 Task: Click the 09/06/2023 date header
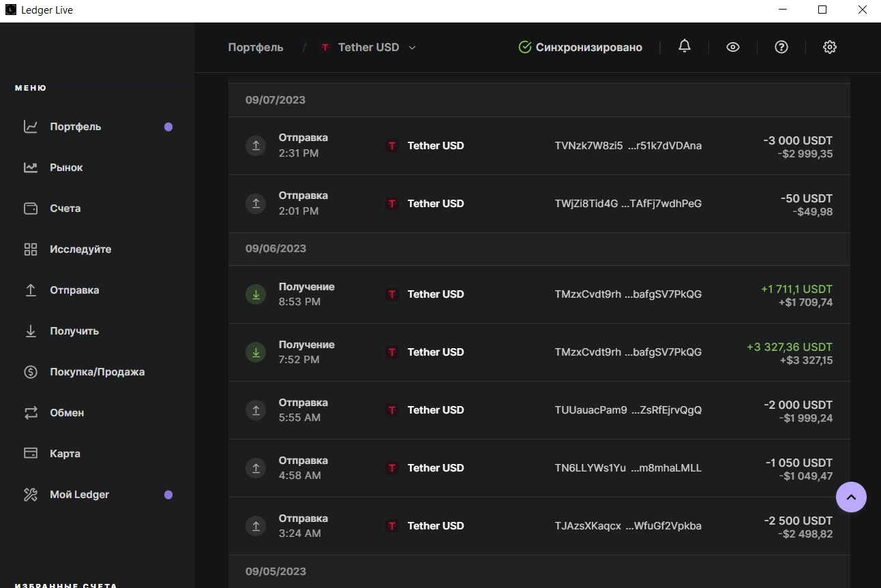click(x=275, y=249)
